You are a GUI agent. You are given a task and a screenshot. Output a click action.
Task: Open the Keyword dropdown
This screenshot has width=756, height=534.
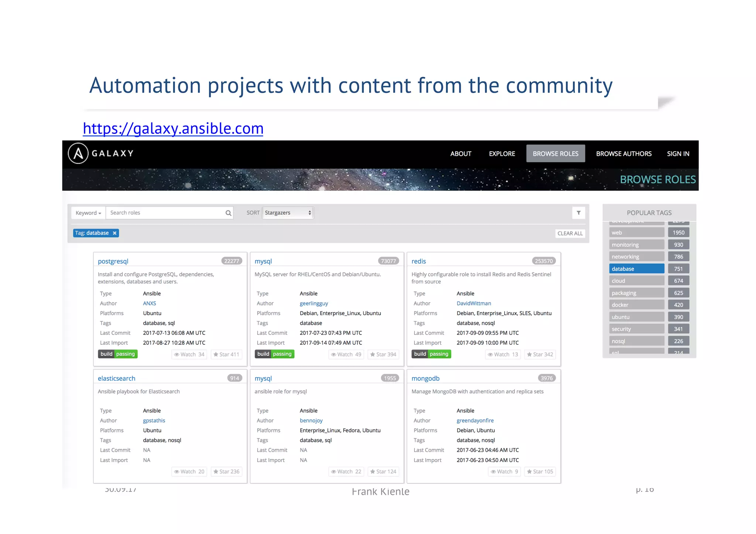tap(88, 213)
